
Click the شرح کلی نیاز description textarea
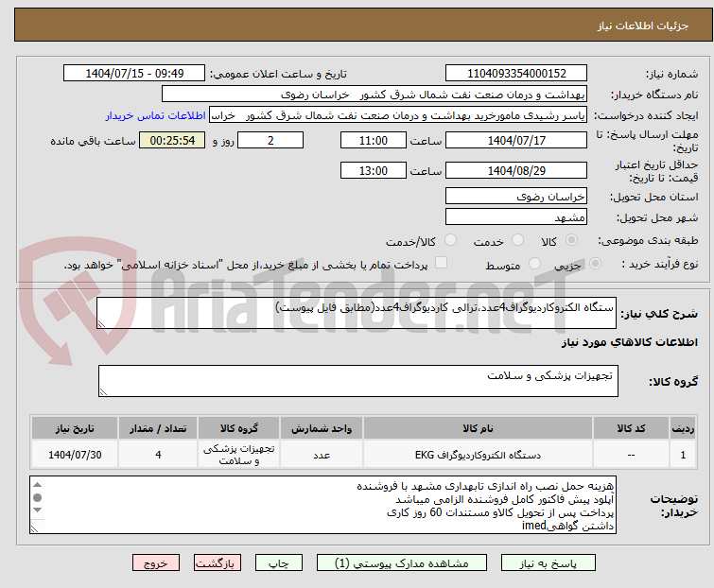[x=357, y=313]
